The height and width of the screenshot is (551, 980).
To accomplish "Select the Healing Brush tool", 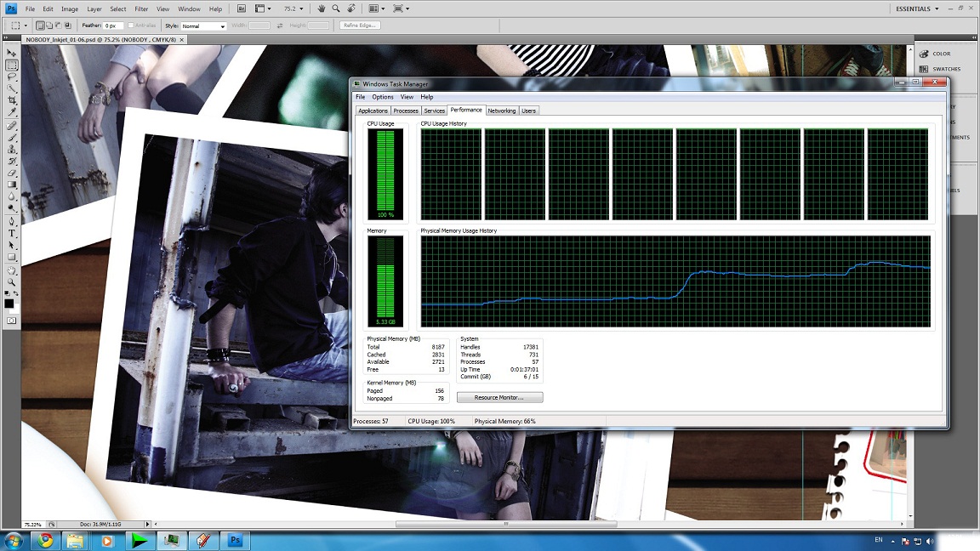I will 12,126.
